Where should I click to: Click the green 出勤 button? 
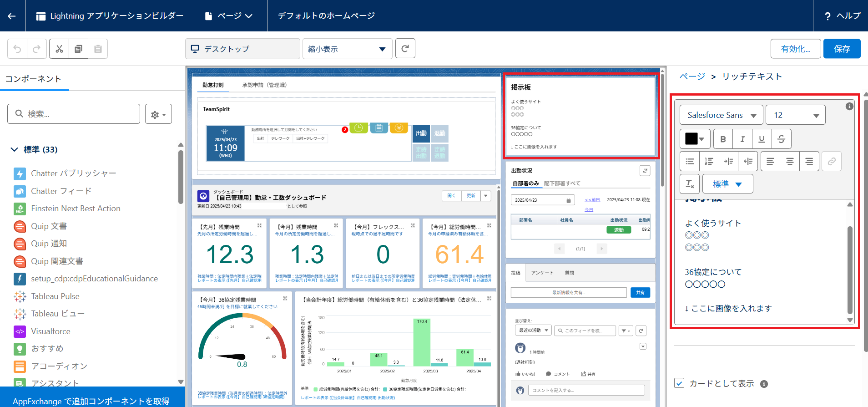[421, 133]
